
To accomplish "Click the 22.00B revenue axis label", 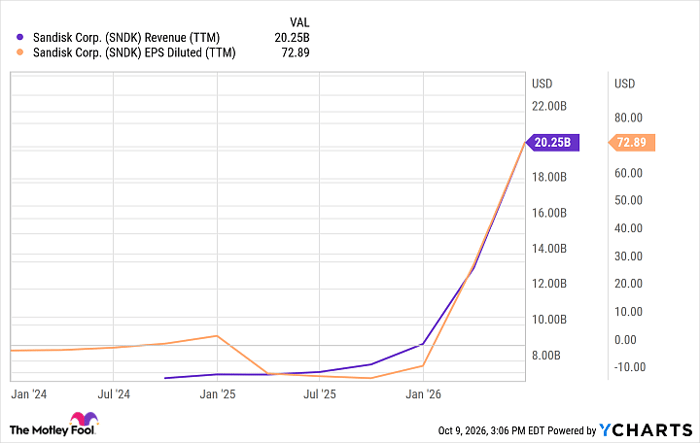I will click(549, 106).
